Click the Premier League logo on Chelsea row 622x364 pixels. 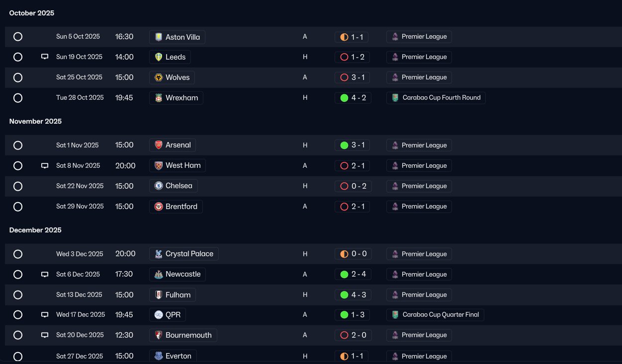pyautogui.click(x=395, y=186)
